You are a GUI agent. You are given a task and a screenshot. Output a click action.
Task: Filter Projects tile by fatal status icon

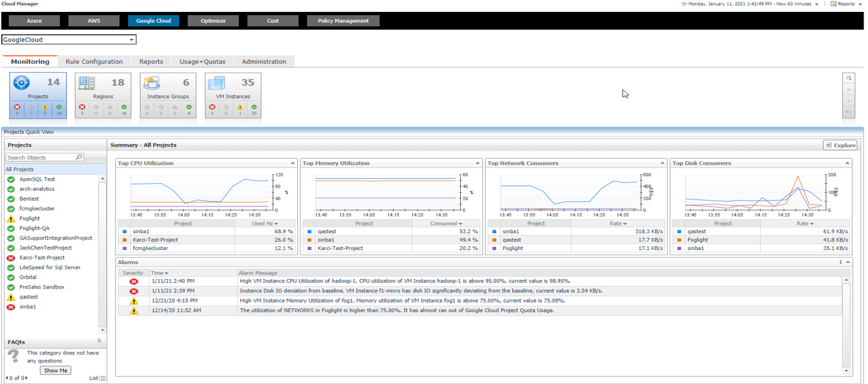17,107
